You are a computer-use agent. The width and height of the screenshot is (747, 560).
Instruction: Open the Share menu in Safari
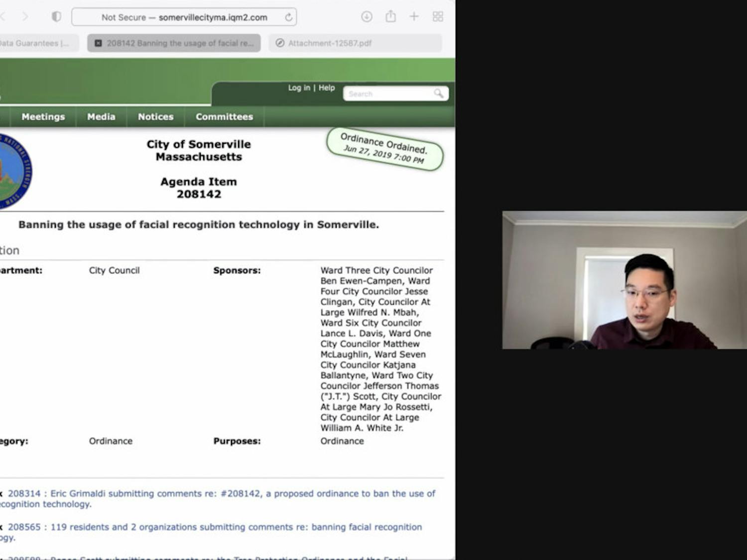pos(390,16)
